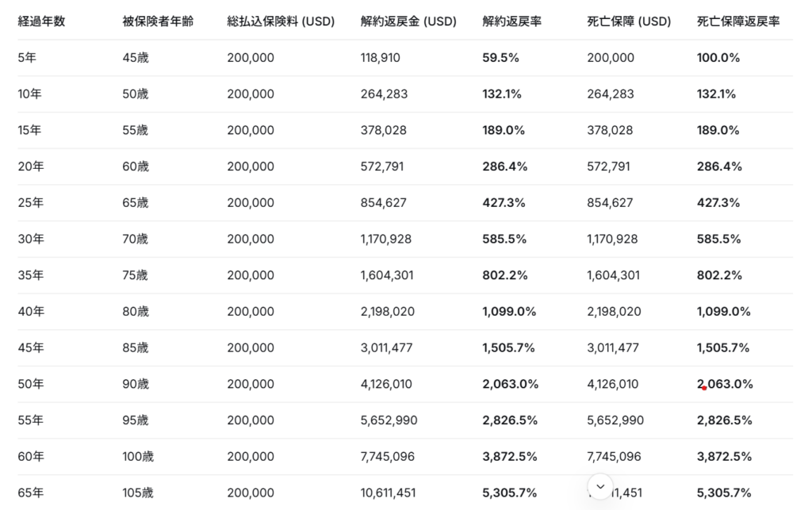
Task: Select the 総払込保険料 (USD) column header
Action: click(281, 21)
